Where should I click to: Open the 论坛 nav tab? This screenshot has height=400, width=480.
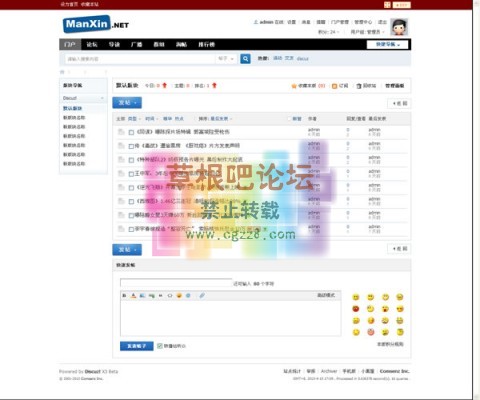[x=92, y=44]
